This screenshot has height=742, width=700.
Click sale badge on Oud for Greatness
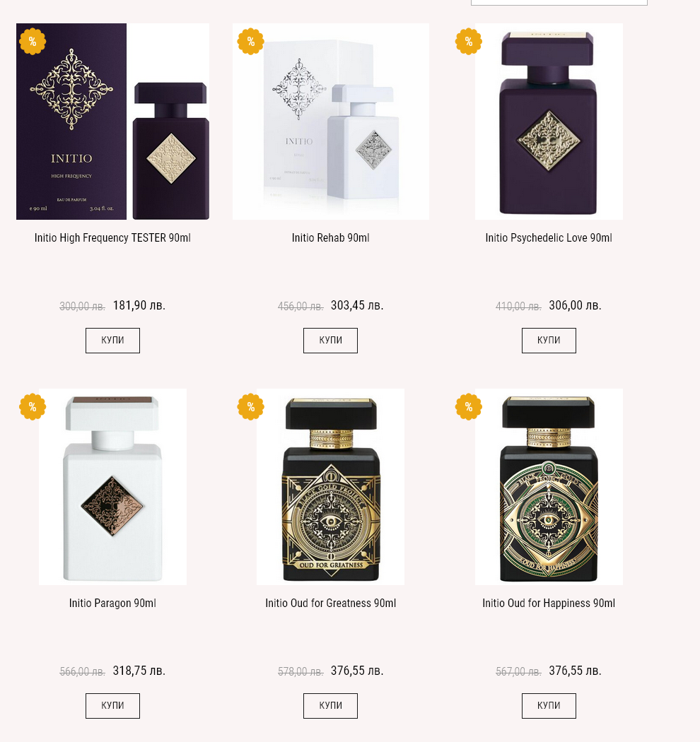coord(250,406)
